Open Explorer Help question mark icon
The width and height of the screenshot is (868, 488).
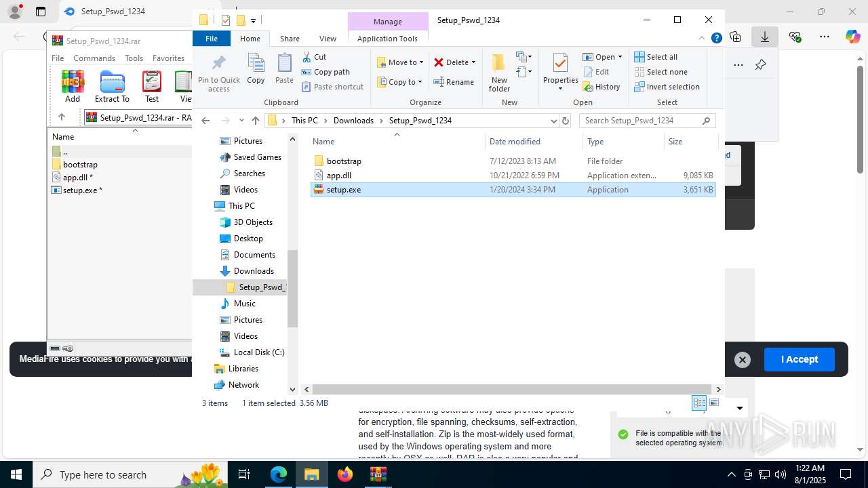[716, 39]
